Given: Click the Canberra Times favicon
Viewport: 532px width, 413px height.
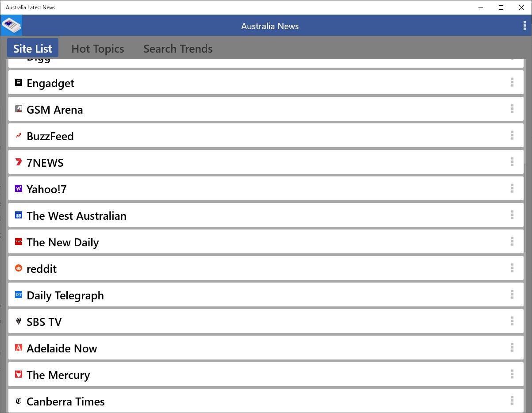Looking at the screenshot, I should 19,401.
